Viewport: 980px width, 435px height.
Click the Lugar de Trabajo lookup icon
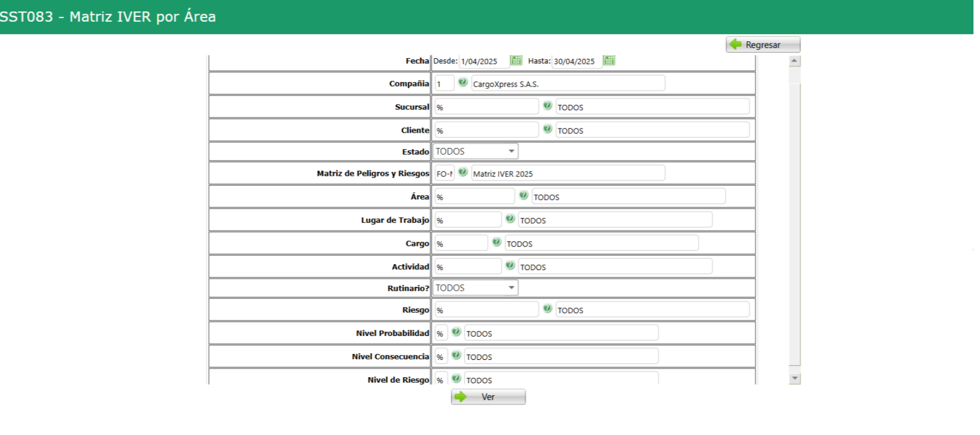(x=510, y=219)
